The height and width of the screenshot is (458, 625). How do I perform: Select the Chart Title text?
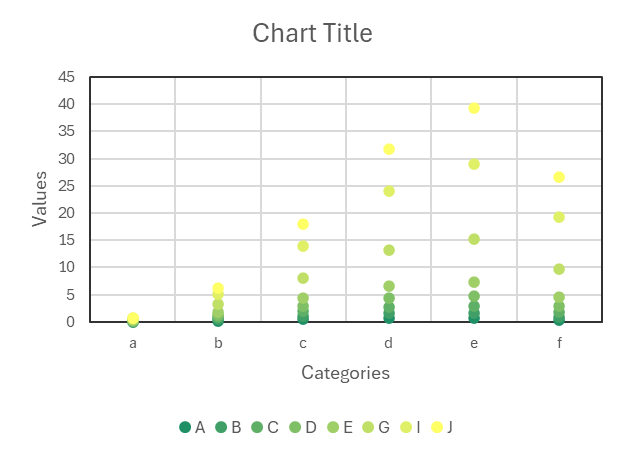(312, 33)
